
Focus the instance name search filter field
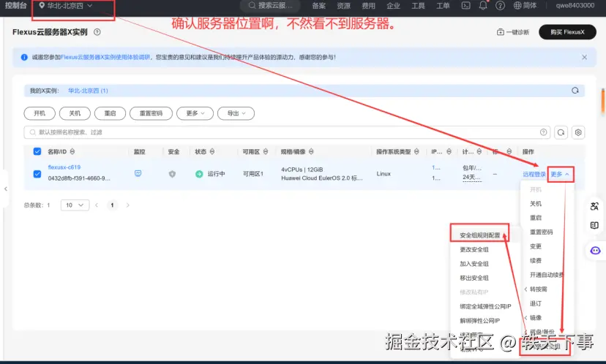tap(287, 132)
